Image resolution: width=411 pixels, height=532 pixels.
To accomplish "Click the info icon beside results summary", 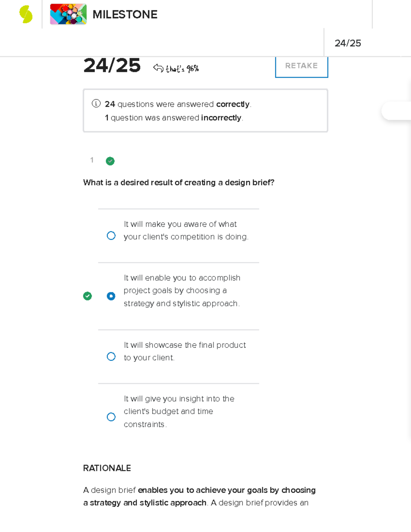I will 96,103.
